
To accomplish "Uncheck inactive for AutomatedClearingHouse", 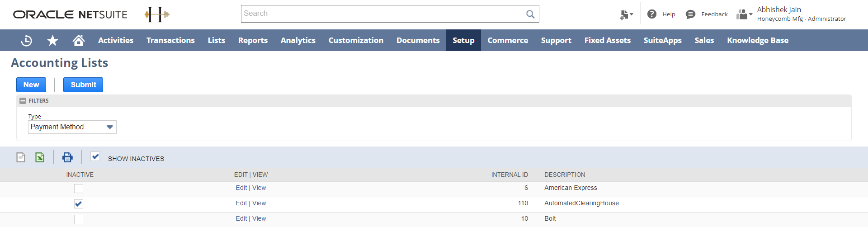I will [79, 204].
